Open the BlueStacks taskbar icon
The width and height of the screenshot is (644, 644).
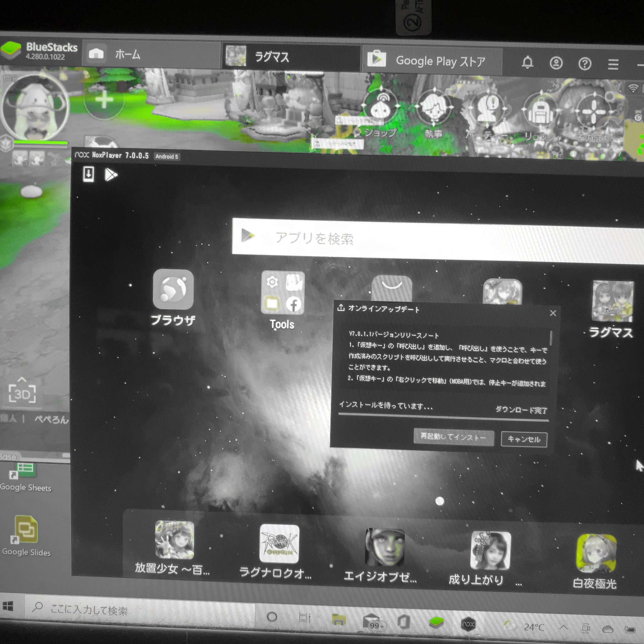436,623
